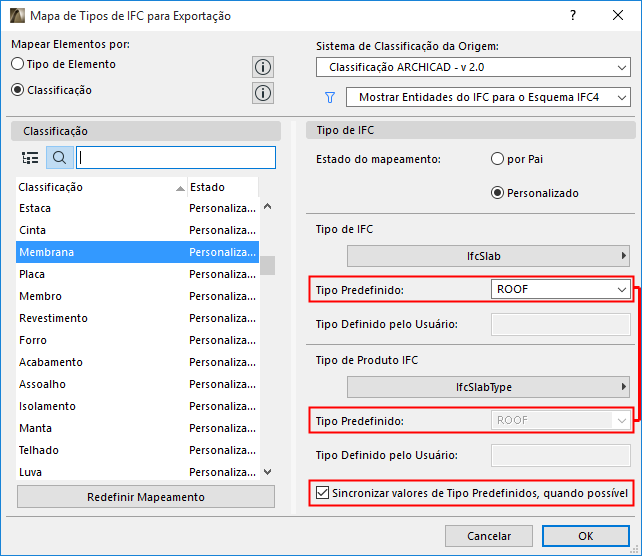Click the search magnifier icon
The image size is (642, 556).
[x=60, y=158]
